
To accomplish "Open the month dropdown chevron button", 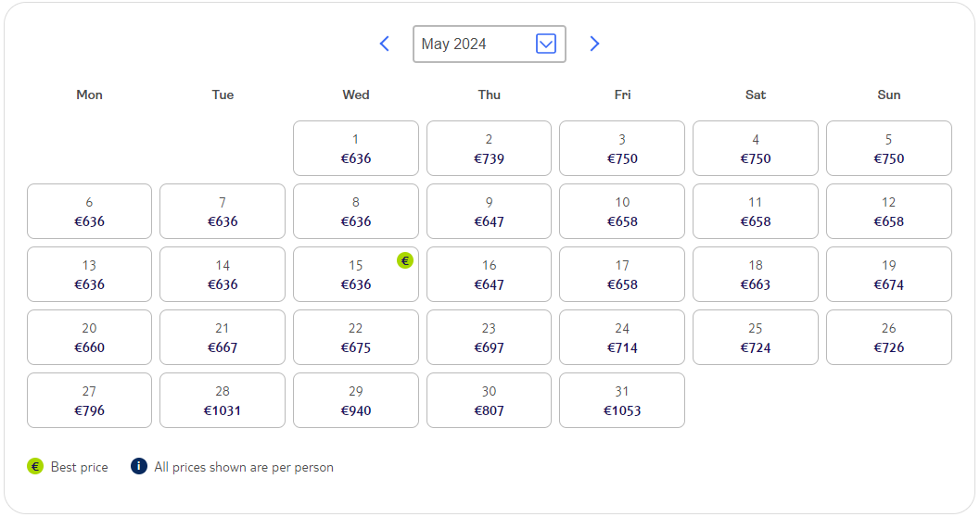I will [545, 44].
